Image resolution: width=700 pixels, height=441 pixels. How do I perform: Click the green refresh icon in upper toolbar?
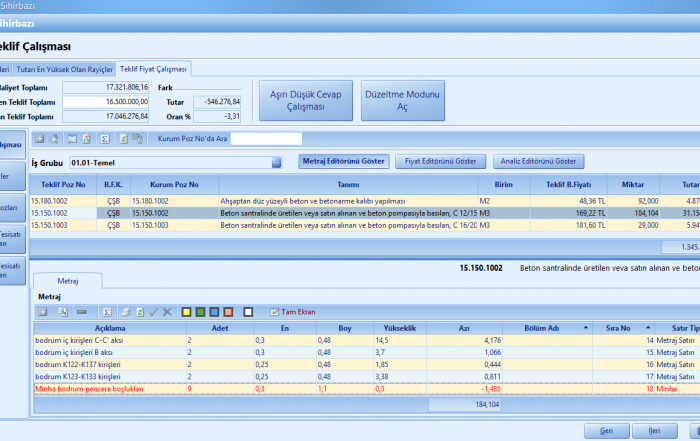(x=124, y=138)
